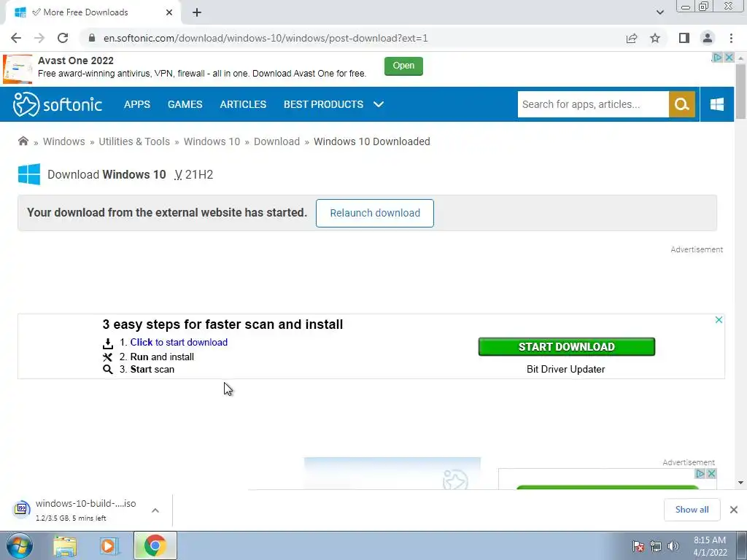This screenshot has width=747, height=560.
Task: Click the Open button on Avast ad
Action: [403, 66]
